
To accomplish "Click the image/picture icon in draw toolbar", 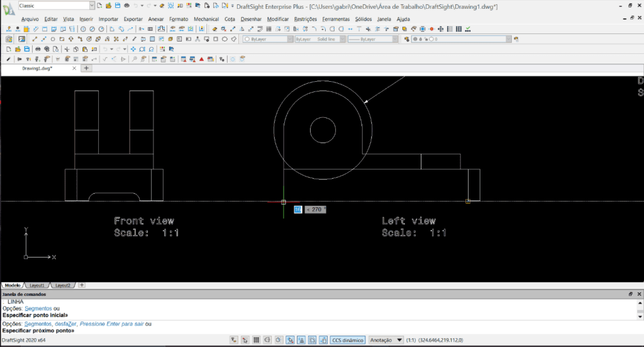I will pos(22,39).
